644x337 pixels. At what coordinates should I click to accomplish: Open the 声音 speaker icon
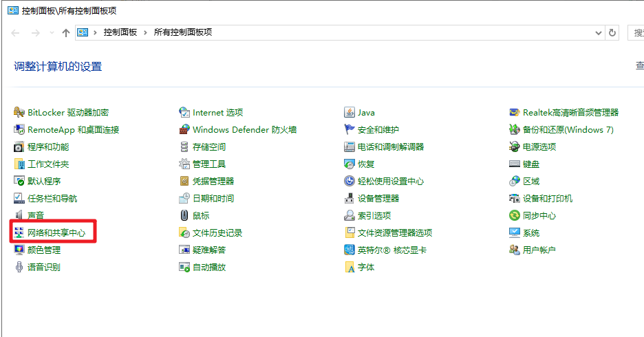19,215
